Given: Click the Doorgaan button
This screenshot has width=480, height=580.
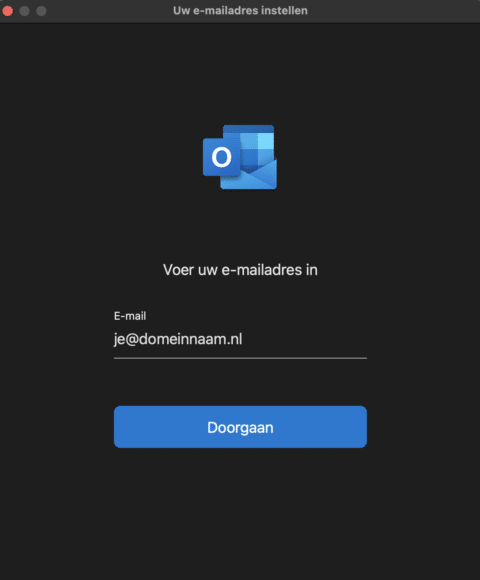Looking at the screenshot, I should coord(240,427).
